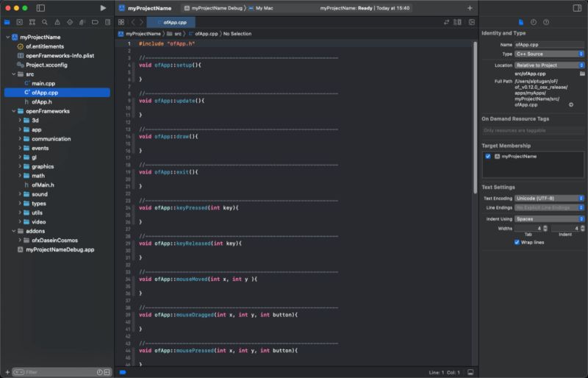The width and height of the screenshot is (588, 378).
Task: Expand the communication folder
Action: point(20,138)
